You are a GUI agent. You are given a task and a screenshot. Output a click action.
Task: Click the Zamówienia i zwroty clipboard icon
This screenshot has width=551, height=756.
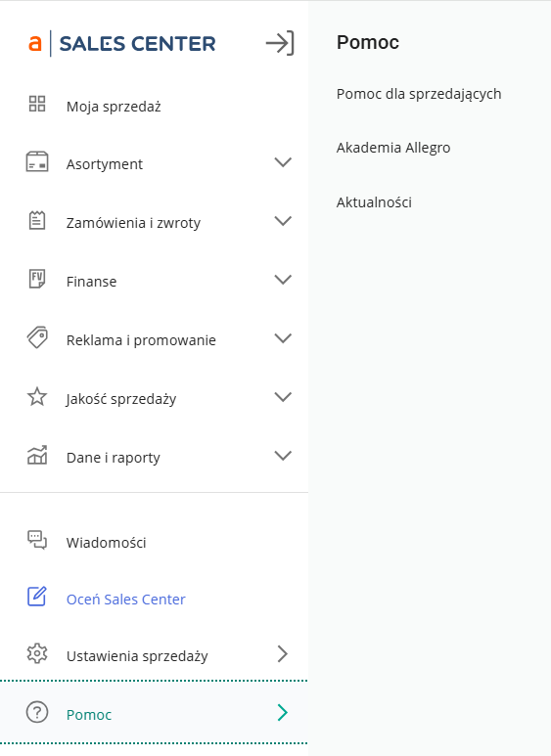[37, 220]
